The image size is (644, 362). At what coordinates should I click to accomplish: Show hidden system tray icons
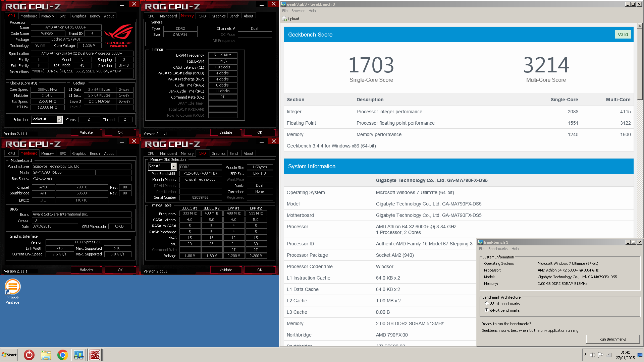point(585,355)
